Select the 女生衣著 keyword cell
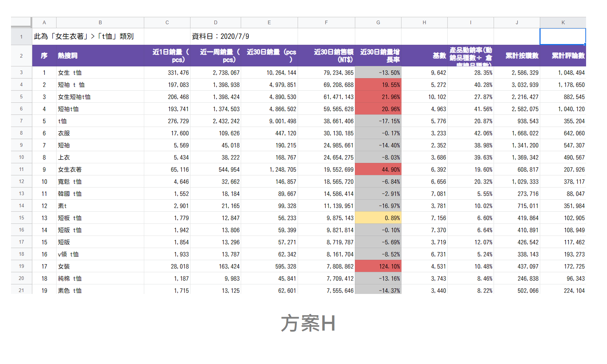This screenshot has width=607, height=364. click(x=100, y=170)
